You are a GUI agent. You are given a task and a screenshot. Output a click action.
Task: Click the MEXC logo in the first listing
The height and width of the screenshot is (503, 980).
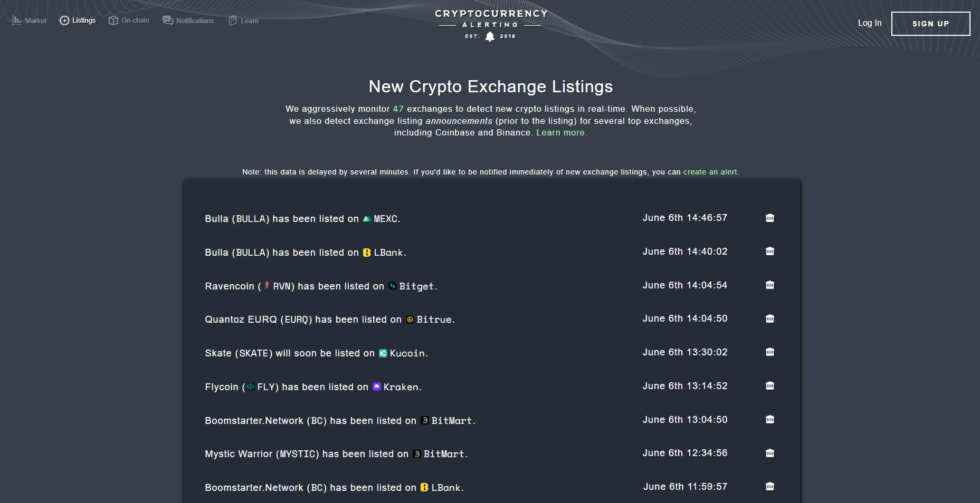click(x=367, y=218)
